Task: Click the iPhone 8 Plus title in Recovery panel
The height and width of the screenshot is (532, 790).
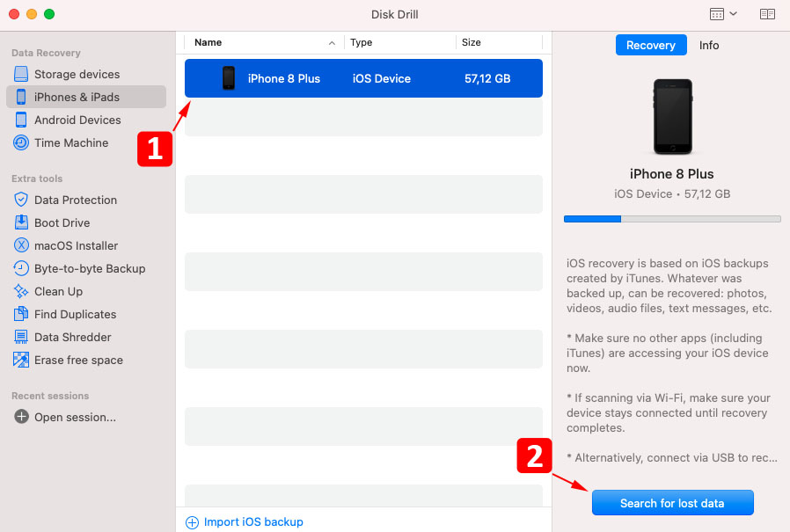Action: click(x=671, y=174)
